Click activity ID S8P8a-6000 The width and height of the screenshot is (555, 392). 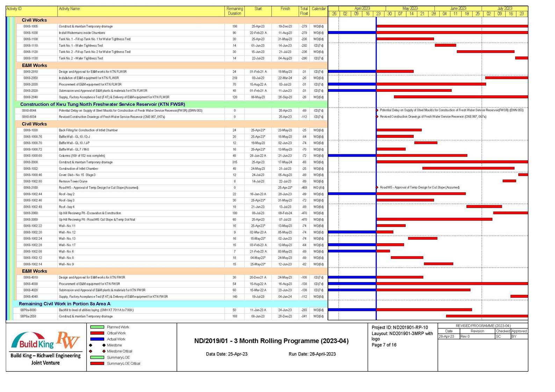[x=28, y=310]
